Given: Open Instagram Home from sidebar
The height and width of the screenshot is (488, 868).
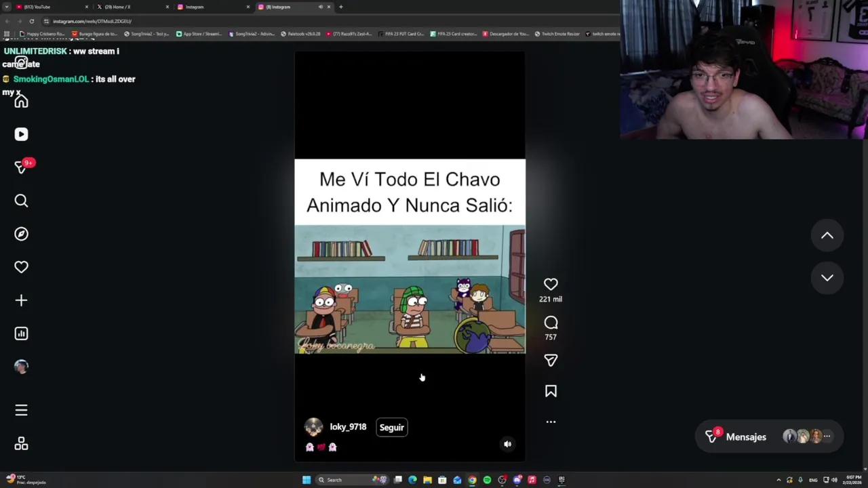Looking at the screenshot, I should point(21,102).
